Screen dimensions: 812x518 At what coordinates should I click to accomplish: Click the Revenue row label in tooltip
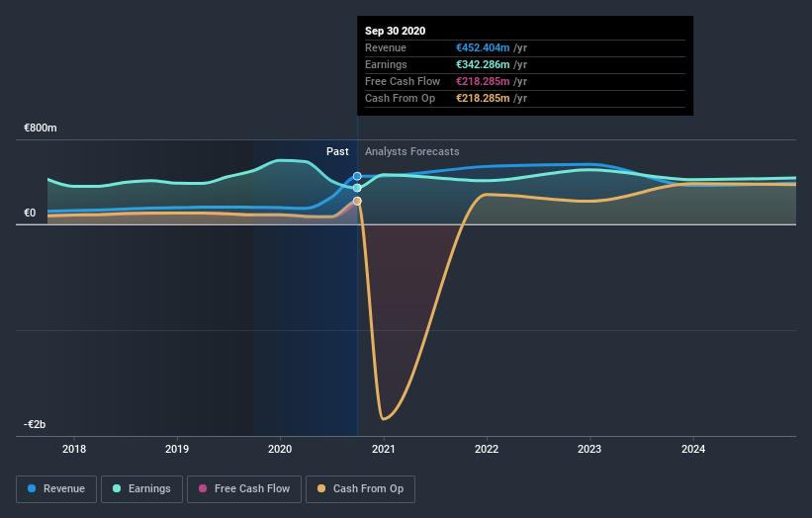(x=386, y=47)
